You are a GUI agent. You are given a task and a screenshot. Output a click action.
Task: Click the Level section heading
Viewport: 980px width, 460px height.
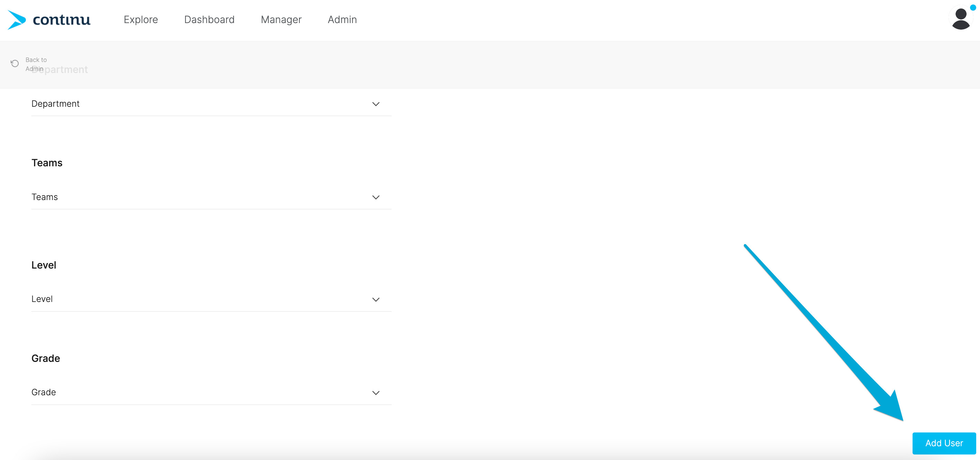[x=44, y=265]
